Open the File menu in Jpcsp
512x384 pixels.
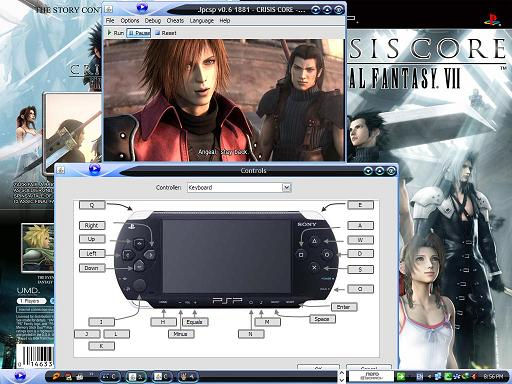(110, 21)
